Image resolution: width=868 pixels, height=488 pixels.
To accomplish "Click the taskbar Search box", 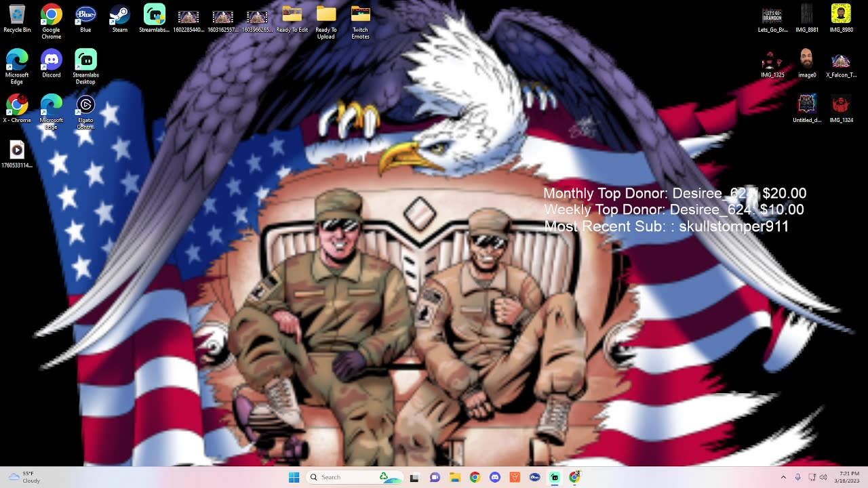I will (x=354, y=477).
